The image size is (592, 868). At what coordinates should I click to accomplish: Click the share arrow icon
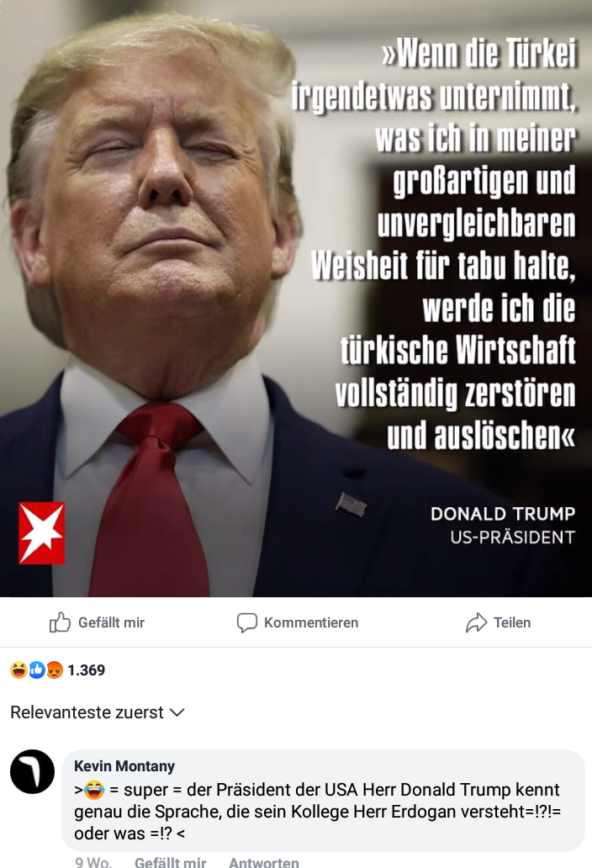476,622
